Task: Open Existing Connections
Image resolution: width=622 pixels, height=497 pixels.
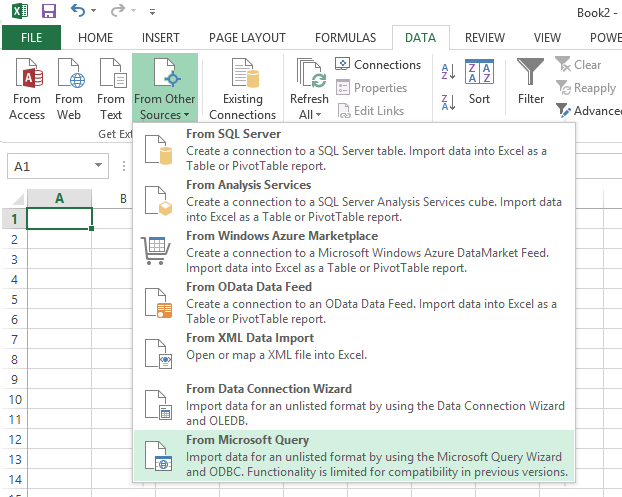Action: pos(243,89)
